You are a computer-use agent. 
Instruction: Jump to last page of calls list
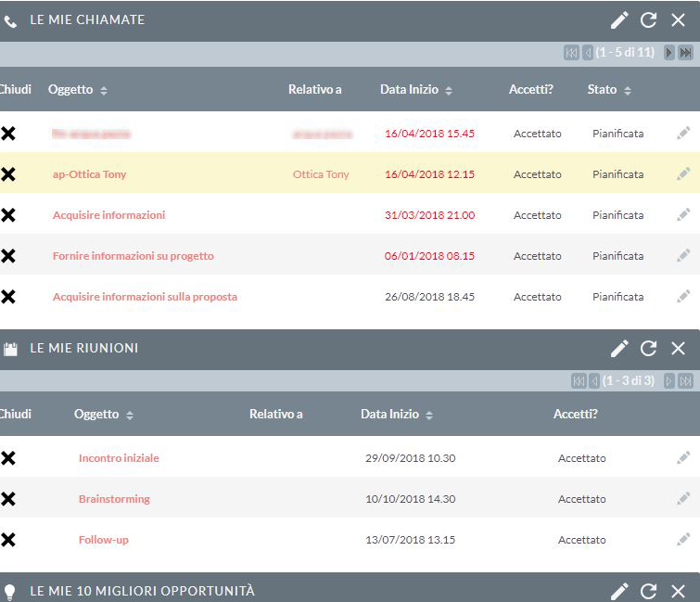(x=685, y=53)
